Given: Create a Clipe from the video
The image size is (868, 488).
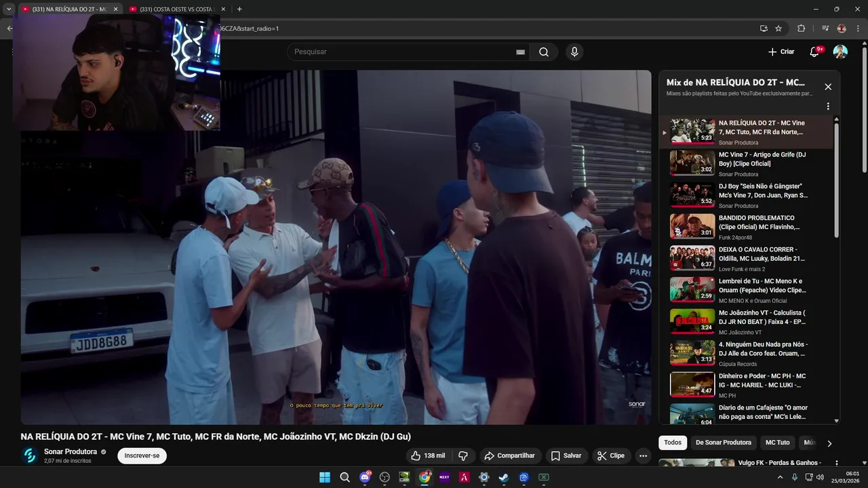Looking at the screenshot, I should click(610, 455).
